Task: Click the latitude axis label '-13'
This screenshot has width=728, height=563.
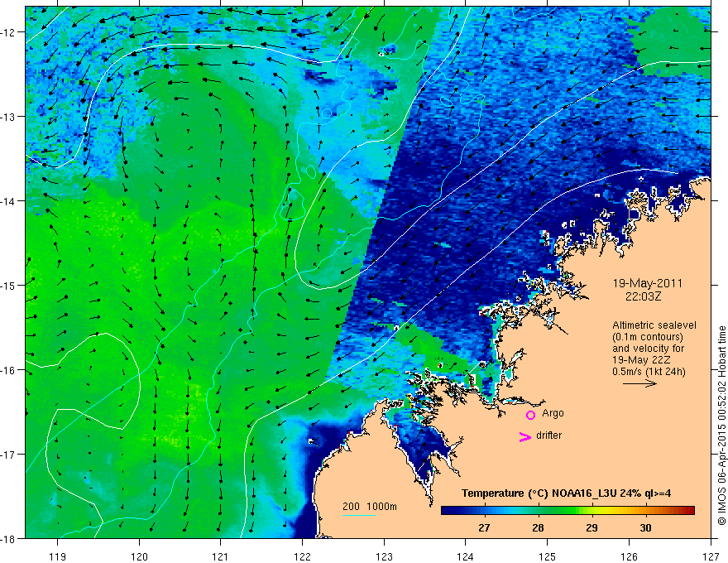Action: [x=8, y=117]
